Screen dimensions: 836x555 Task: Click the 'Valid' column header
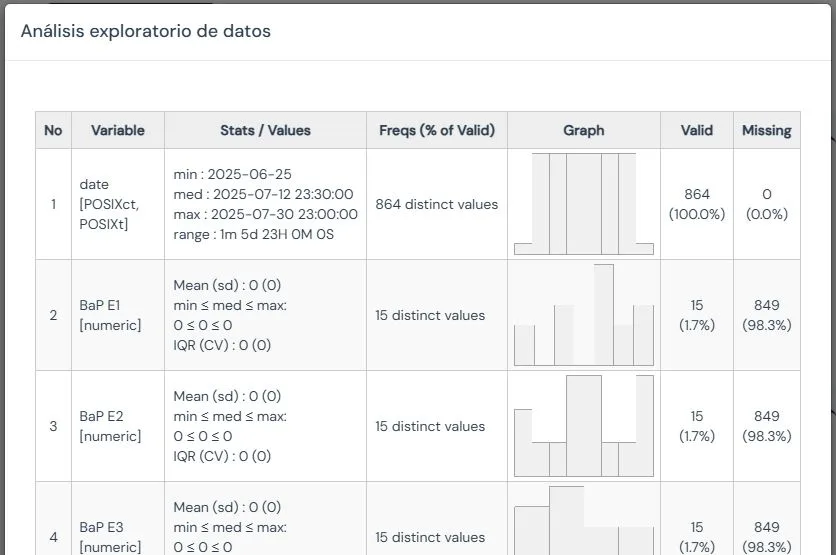pyautogui.click(x=697, y=130)
